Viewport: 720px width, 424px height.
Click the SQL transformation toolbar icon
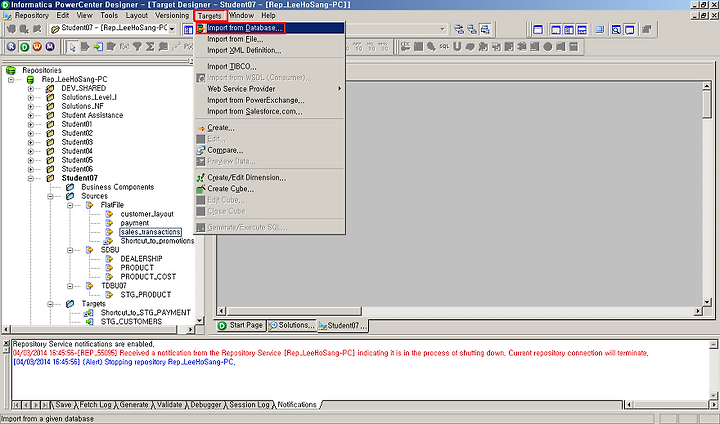pos(444,47)
